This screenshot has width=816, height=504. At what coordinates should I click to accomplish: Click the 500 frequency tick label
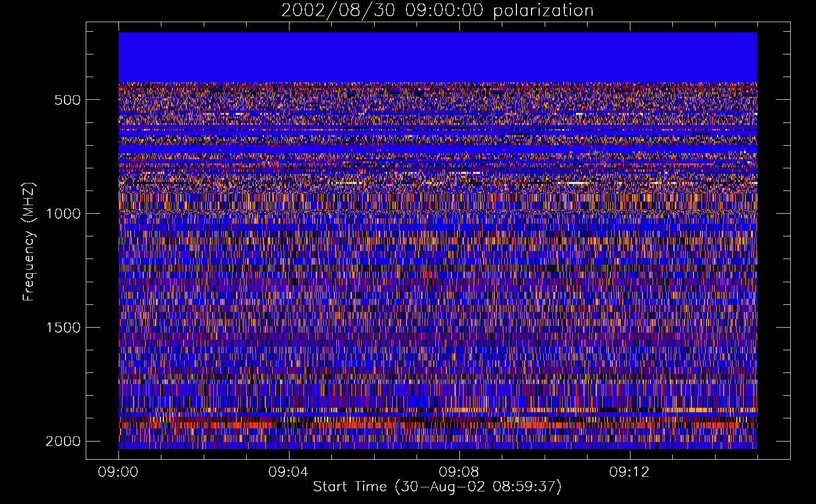pyautogui.click(x=67, y=100)
